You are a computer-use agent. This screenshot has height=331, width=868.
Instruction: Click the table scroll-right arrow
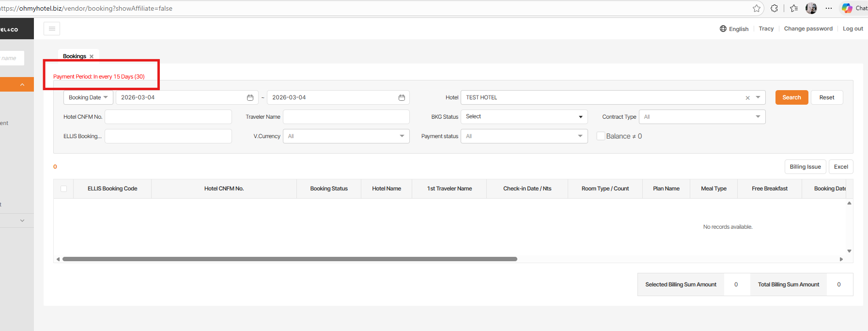(x=841, y=259)
